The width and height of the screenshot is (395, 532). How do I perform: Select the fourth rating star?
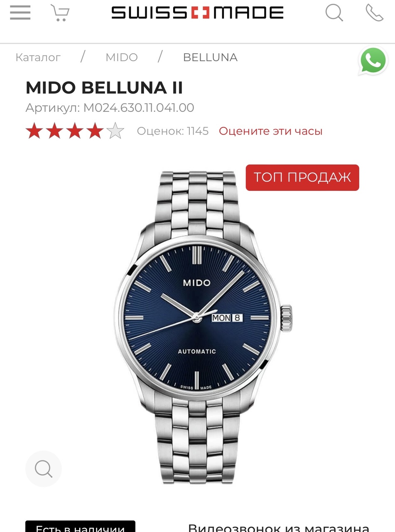click(95, 131)
